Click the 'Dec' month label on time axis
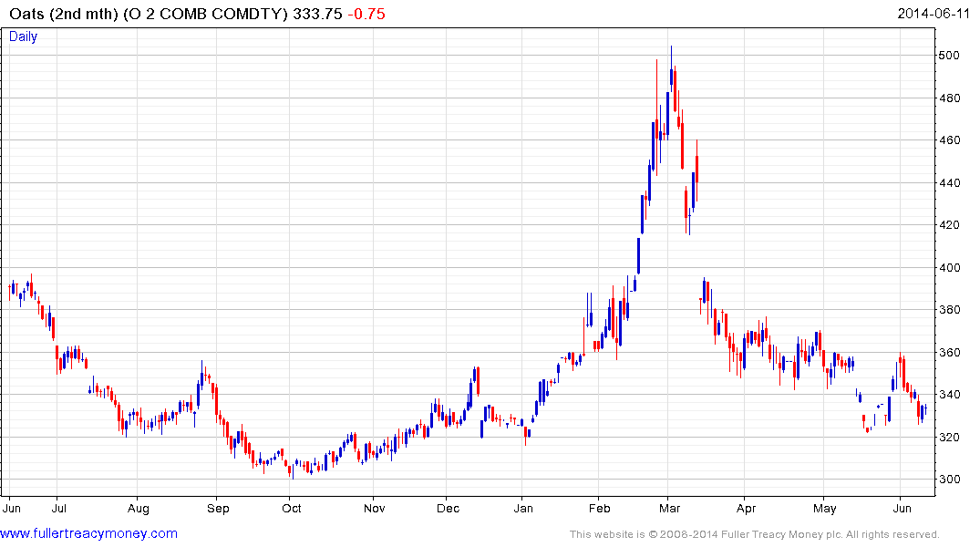The width and height of the screenshot is (980, 547). tap(448, 508)
